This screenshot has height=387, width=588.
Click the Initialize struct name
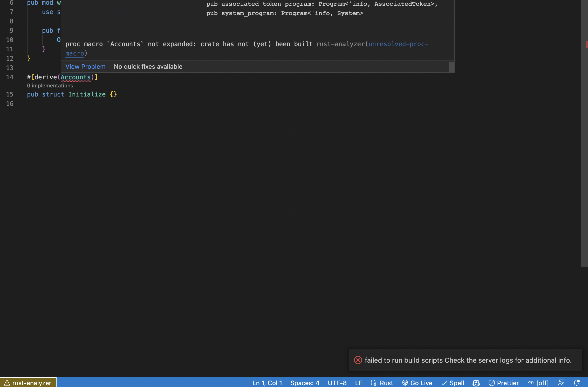(87, 94)
